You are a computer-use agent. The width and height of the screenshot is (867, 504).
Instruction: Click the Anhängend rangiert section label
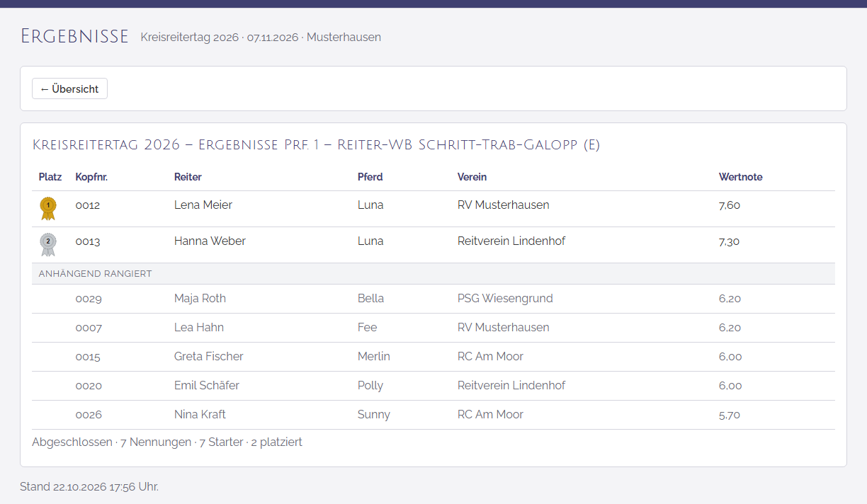coord(96,274)
